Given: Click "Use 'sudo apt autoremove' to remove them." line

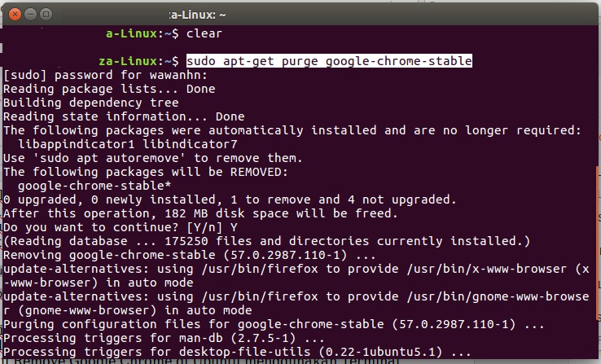Looking at the screenshot, I should click(x=153, y=158).
